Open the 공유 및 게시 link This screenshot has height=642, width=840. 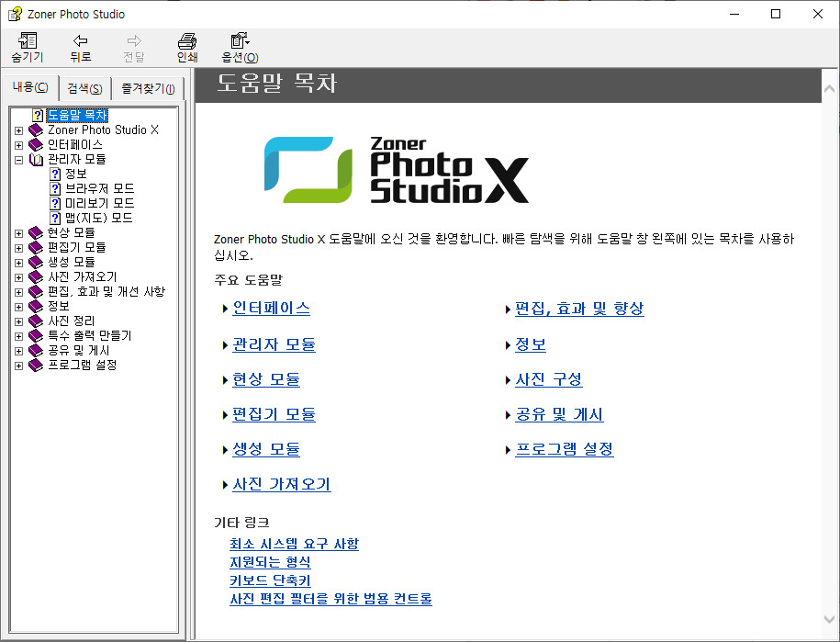559,414
